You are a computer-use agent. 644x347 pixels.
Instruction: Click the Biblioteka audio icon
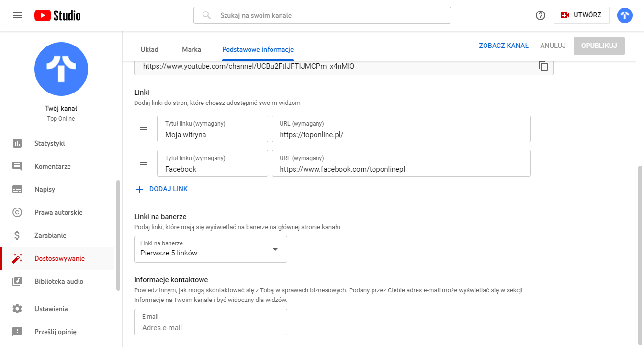tap(17, 281)
